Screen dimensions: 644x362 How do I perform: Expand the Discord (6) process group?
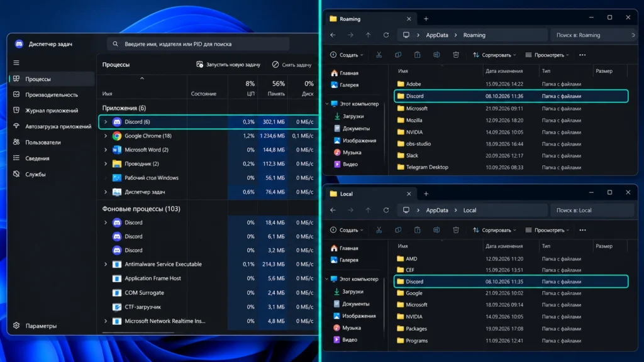[106, 122]
